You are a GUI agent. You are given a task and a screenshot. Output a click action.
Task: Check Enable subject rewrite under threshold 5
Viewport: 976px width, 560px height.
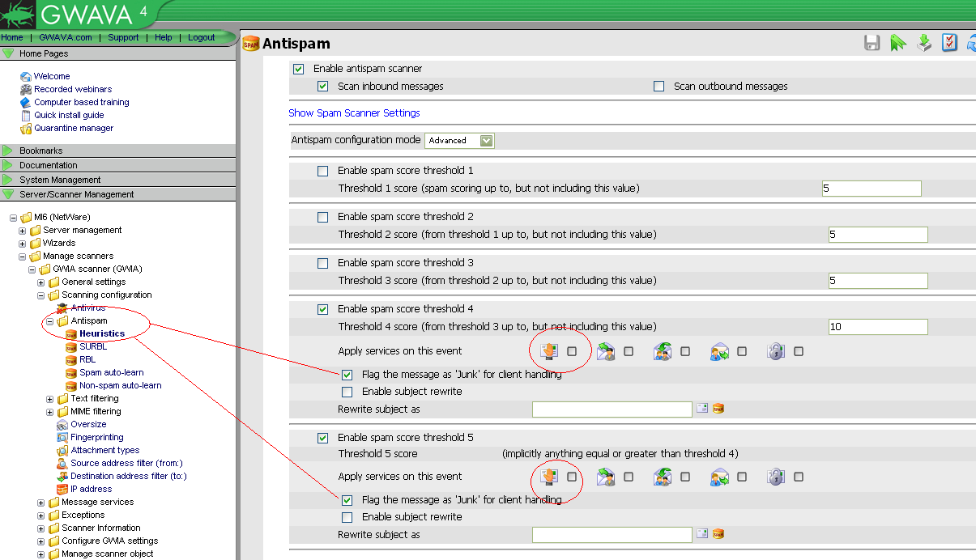[x=347, y=517]
